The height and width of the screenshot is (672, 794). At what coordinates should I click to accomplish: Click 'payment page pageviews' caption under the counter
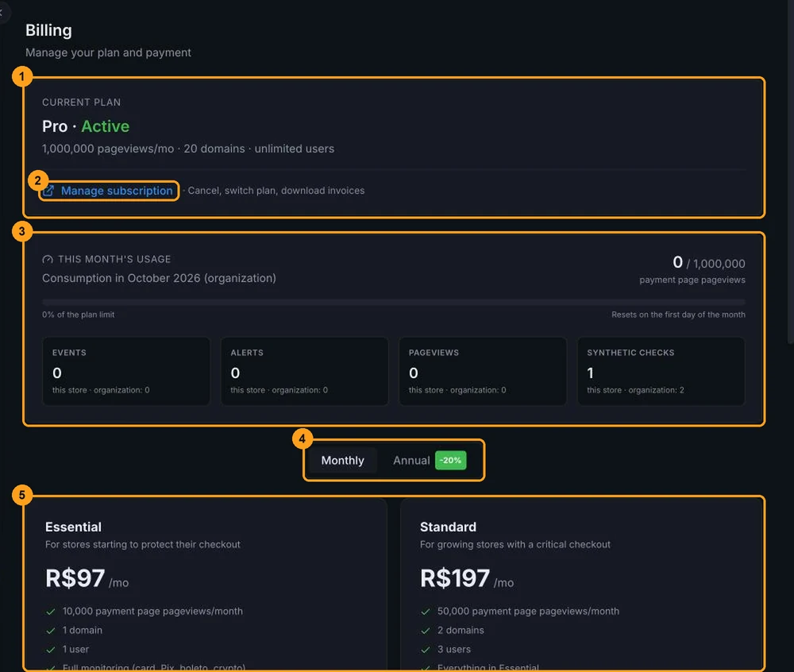coord(692,280)
